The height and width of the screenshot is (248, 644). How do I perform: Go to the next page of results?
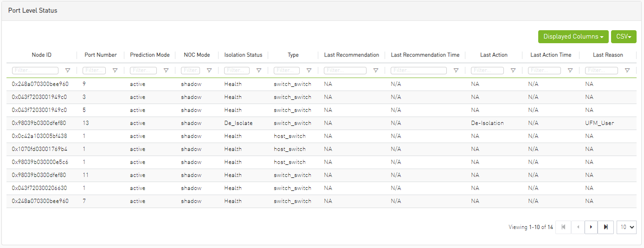pos(591,227)
